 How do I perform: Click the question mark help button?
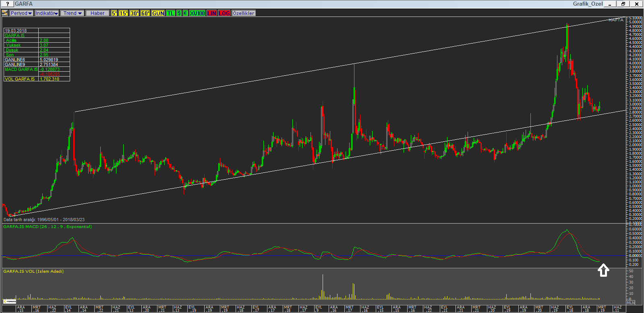click(x=7, y=4)
